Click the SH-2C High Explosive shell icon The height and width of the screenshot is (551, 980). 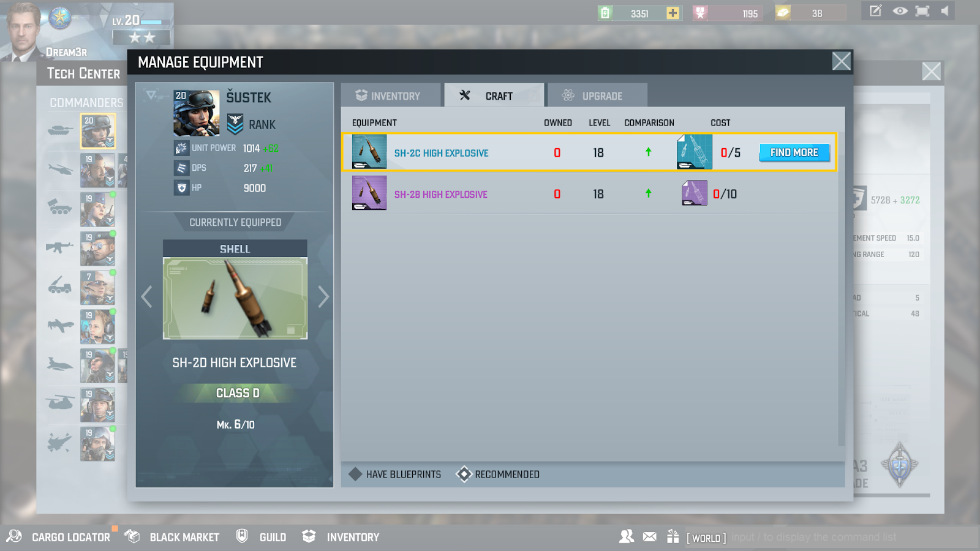369,151
